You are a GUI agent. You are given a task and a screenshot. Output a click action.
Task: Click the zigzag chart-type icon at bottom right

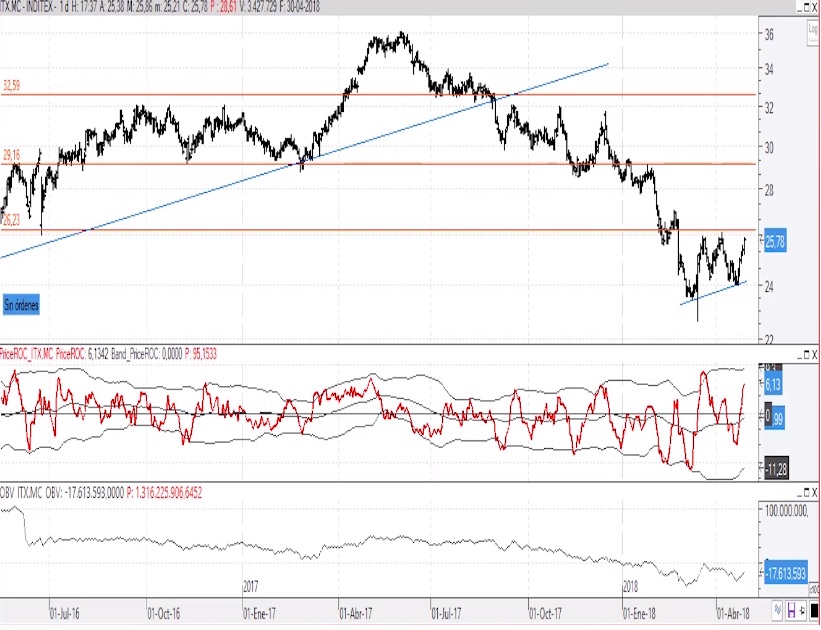click(777, 611)
